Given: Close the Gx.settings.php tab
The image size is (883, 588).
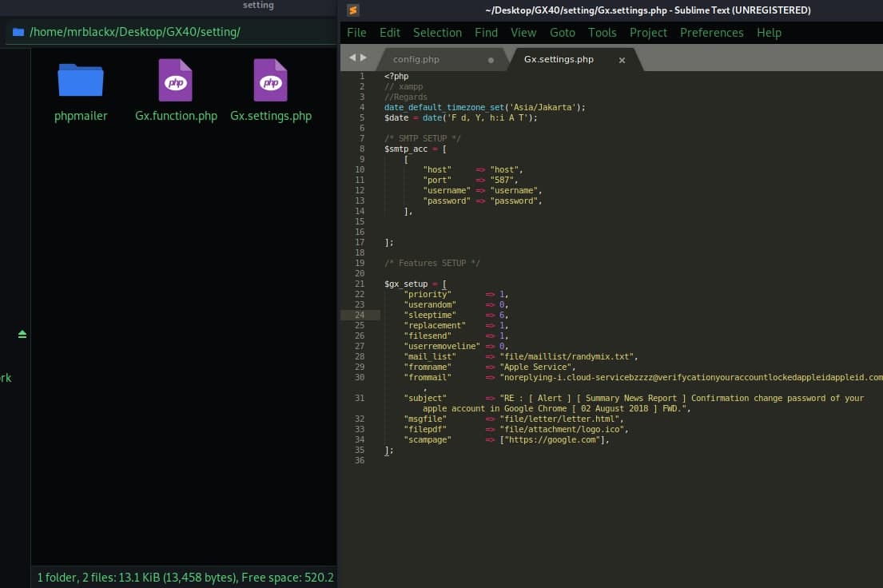Looking at the screenshot, I should (x=622, y=60).
